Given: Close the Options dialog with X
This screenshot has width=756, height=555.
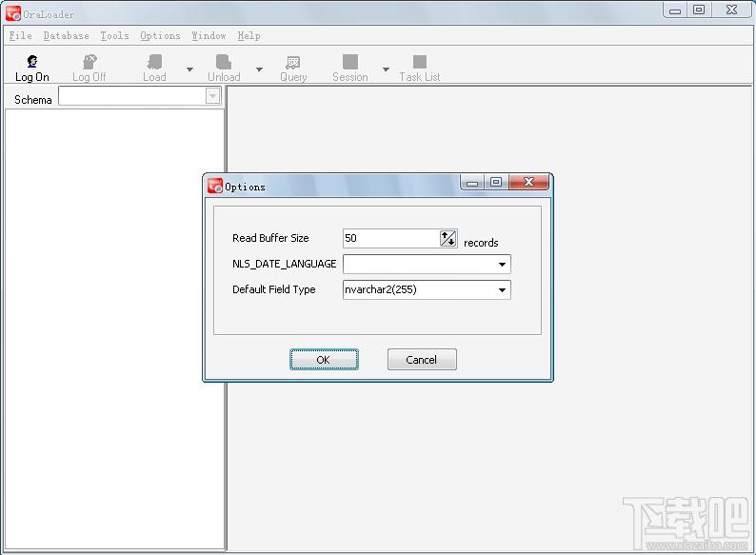Looking at the screenshot, I should click(528, 182).
